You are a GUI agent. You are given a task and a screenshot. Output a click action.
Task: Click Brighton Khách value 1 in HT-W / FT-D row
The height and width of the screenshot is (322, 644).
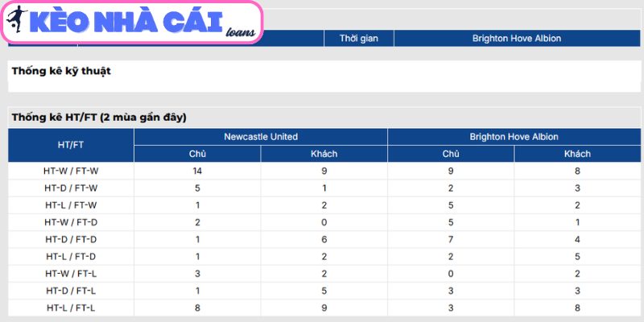click(577, 222)
